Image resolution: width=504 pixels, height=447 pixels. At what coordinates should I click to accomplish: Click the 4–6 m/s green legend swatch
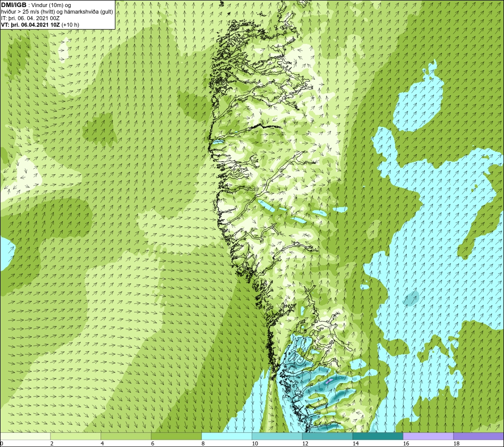[x=126, y=436]
